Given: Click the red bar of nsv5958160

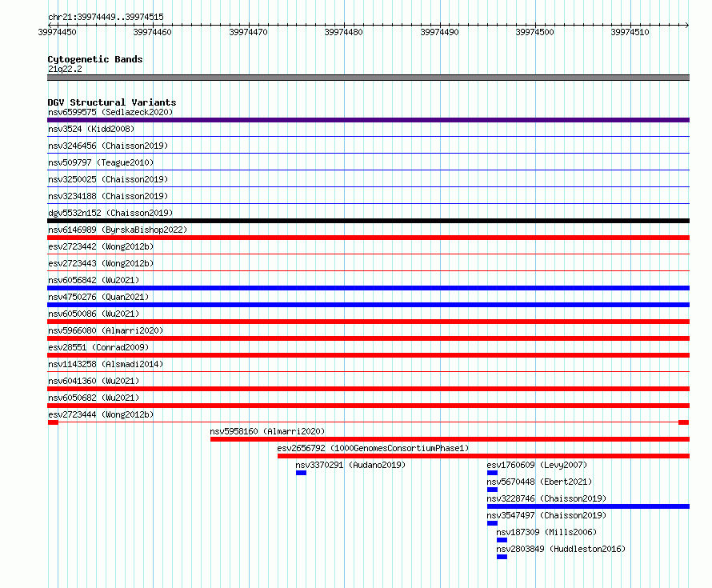Looking at the screenshot, I should [x=450, y=439].
